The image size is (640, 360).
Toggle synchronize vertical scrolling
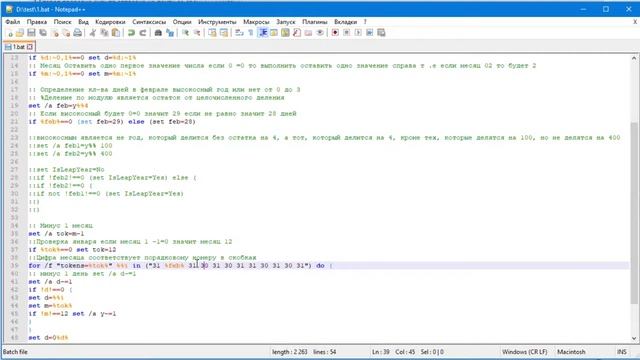click(212, 33)
